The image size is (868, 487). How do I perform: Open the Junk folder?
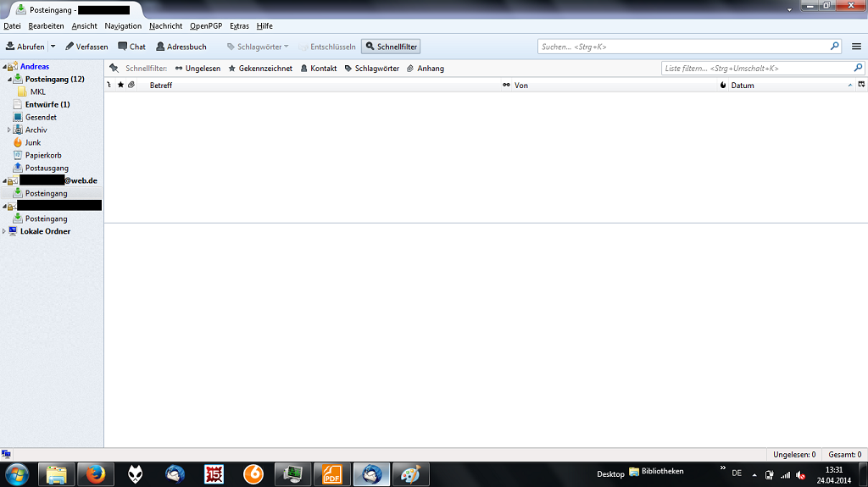(33, 143)
